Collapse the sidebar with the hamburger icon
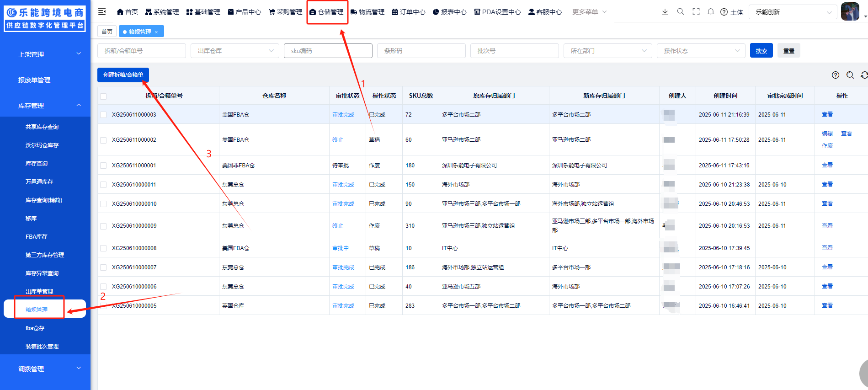 (102, 11)
